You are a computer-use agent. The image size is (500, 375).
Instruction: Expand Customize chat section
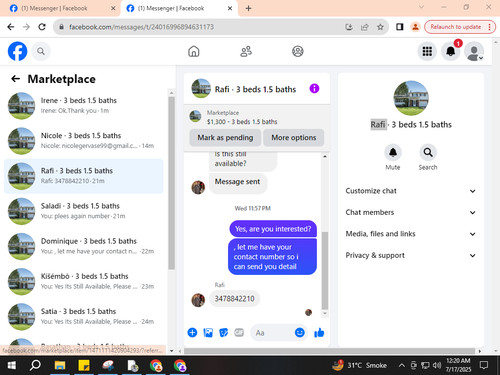tap(411, 191)
